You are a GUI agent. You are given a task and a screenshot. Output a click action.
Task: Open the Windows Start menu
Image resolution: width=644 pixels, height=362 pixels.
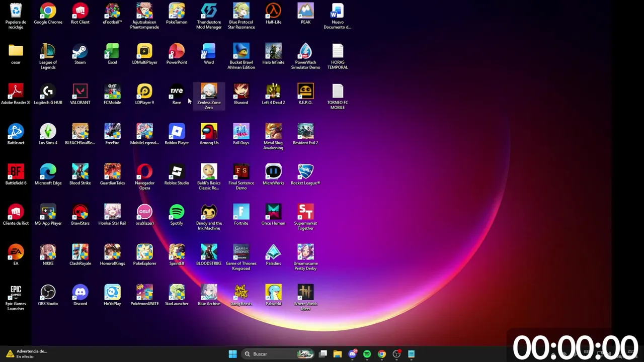232,354
